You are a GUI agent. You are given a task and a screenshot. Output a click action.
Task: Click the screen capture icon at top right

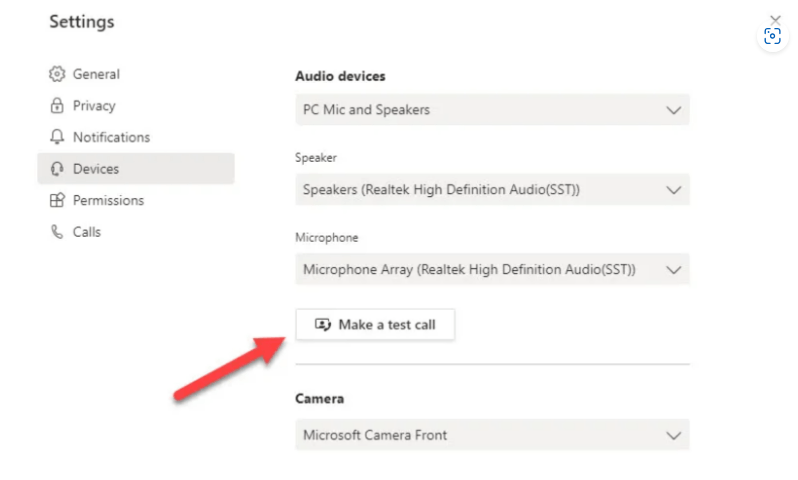coord(772,36)
